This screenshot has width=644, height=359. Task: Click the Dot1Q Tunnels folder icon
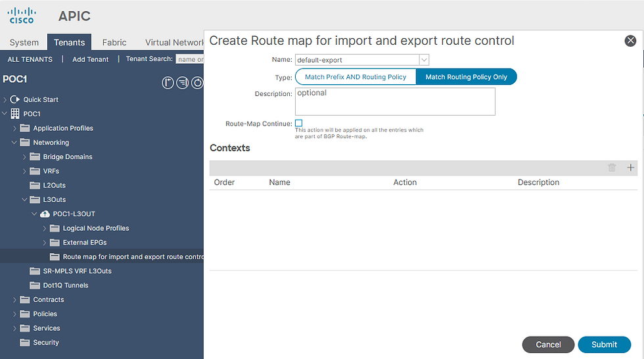tap(35, 285)
